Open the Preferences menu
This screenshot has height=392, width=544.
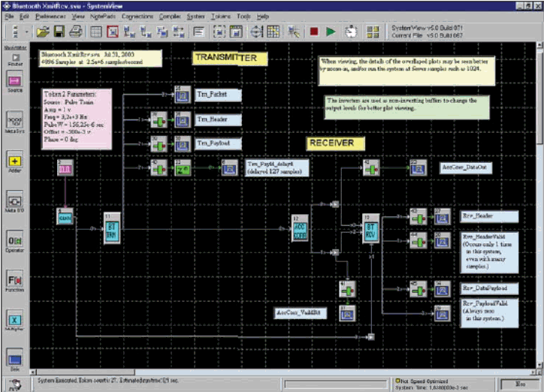[x=50, y=16]
